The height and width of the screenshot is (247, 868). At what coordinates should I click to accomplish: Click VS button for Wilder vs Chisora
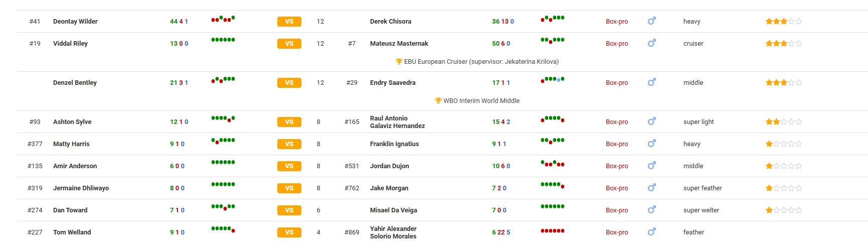[x=289, y=22]
